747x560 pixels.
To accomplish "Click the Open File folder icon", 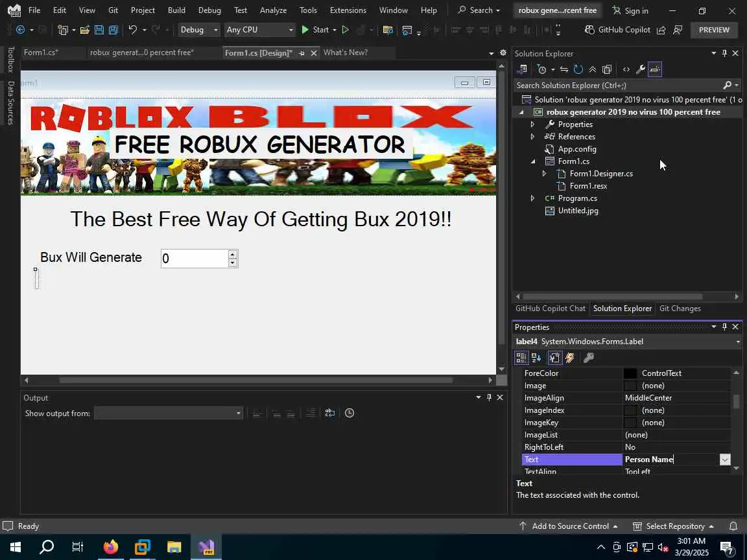I will (x=85, y=30).
